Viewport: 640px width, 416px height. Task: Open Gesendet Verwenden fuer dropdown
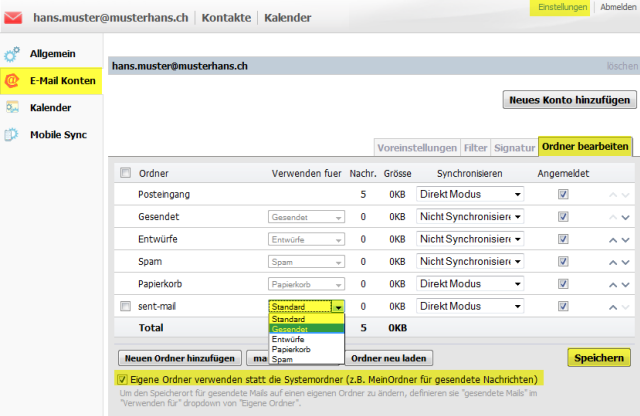(306, 217)
